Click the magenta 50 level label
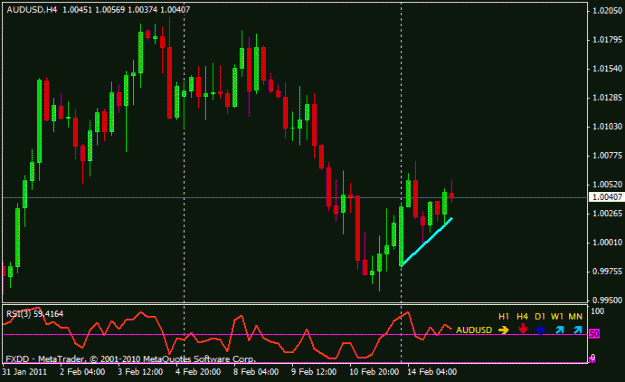 pyautogui.click(x=594, y=334)
